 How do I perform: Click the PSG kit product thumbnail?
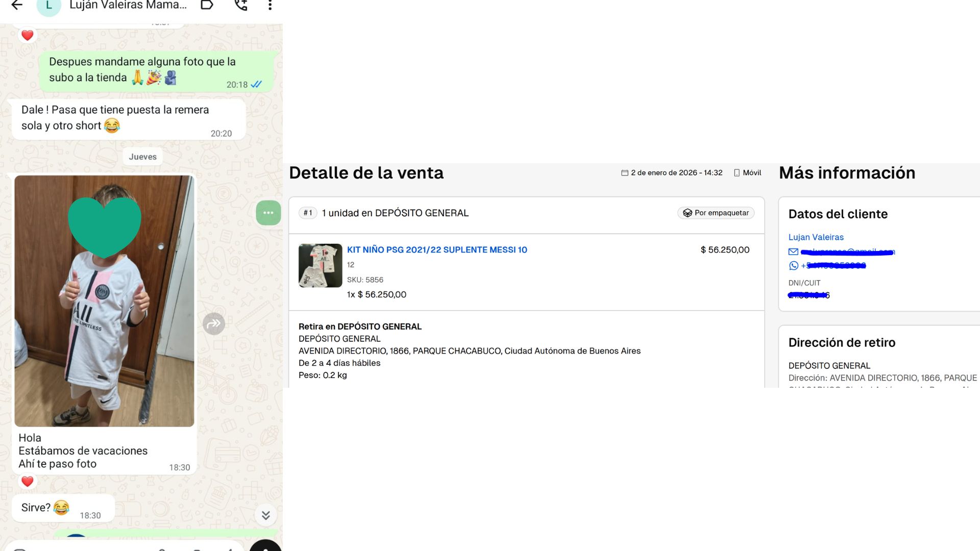pyautogui.click(x=320, y=265)
